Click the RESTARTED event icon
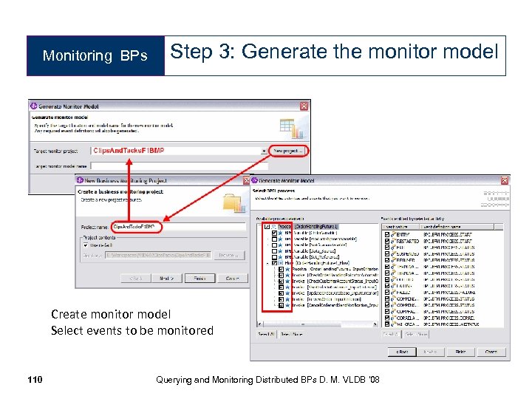Screen dimensions: 532x399 394,241
